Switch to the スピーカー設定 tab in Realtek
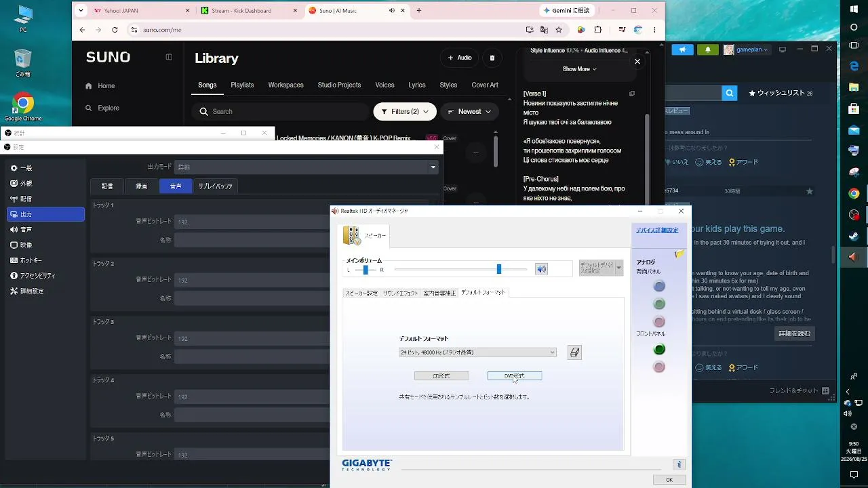Viewport: 868px width, 488px height. point(361,293)
